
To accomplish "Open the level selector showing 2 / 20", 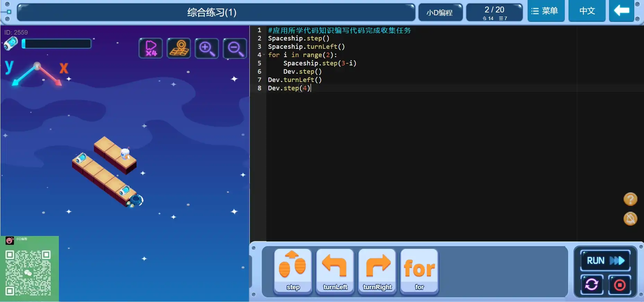I will coord(494,12).
